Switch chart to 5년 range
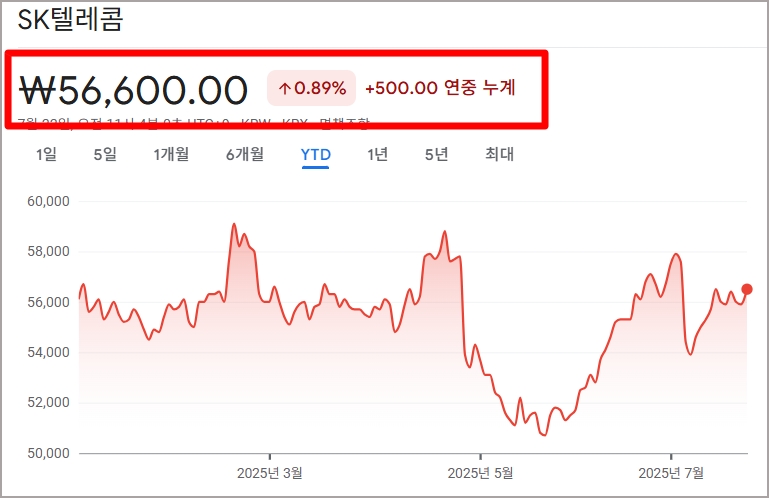 [436, 155]
